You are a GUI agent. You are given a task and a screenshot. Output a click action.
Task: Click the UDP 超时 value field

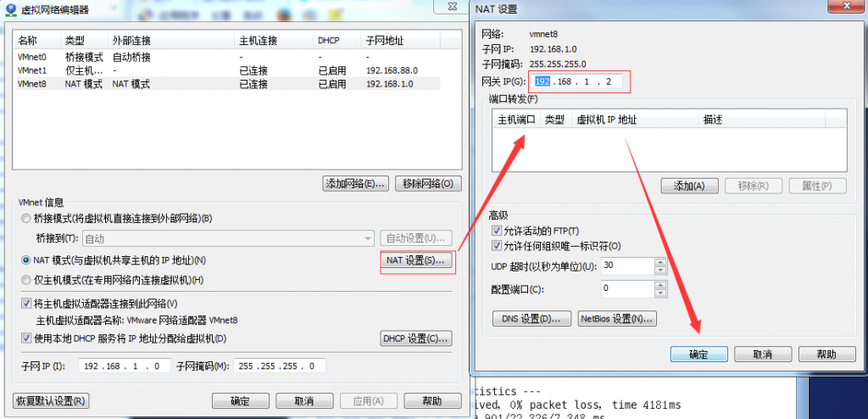click(628, 266)
